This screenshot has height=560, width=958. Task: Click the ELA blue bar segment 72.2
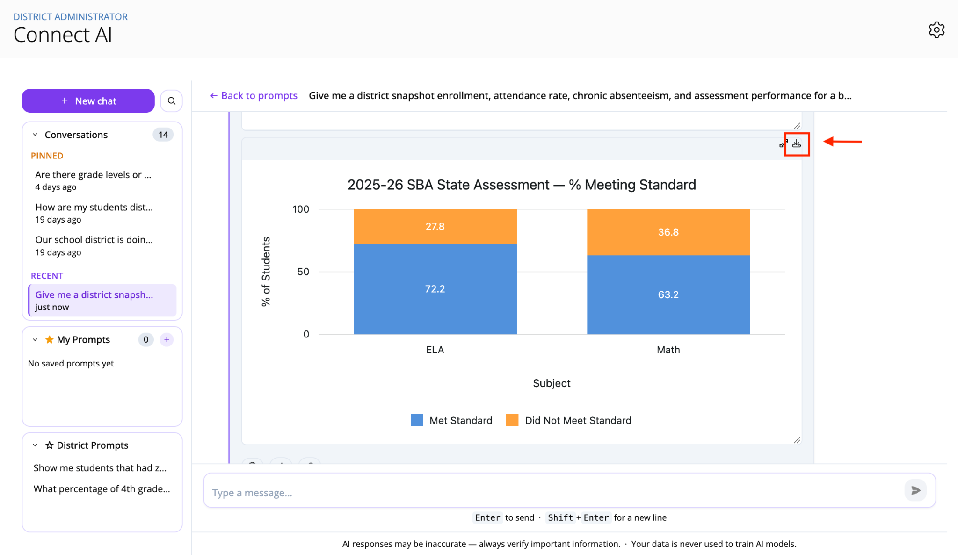[x=435, y=289]
